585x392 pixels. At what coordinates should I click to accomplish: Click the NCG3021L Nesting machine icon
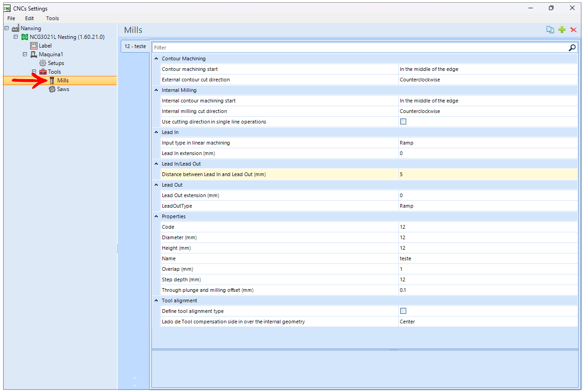(x=25, y=37)
